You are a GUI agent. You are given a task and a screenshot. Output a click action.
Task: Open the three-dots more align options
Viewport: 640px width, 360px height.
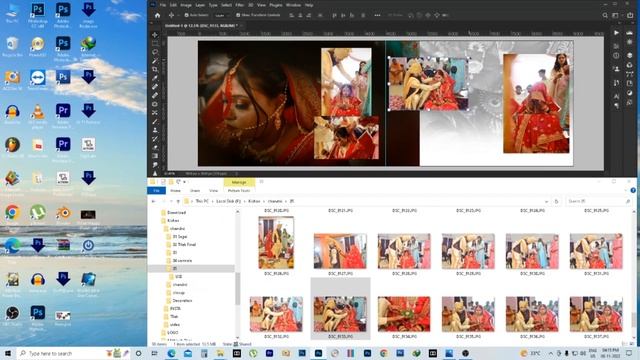point(377,15)
